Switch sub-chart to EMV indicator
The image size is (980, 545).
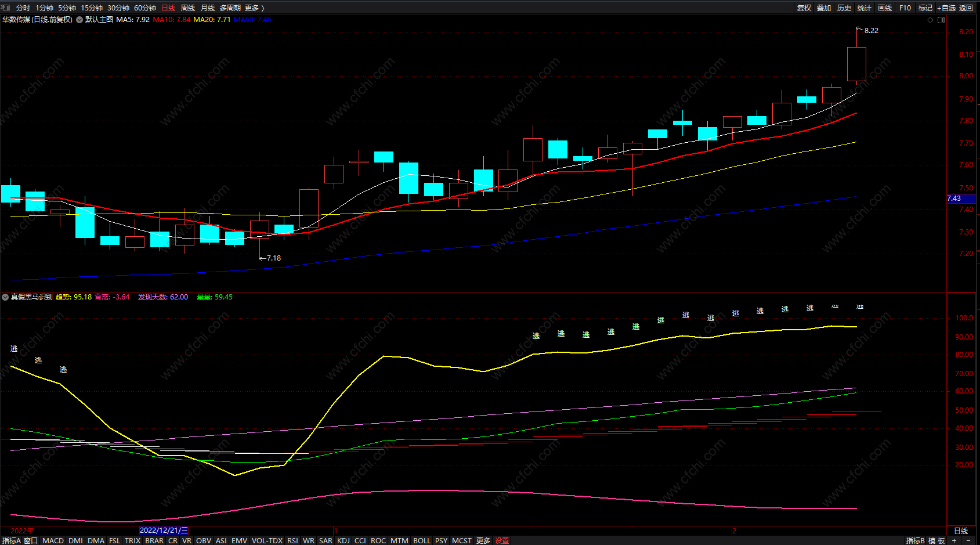[x=239, y=540]
